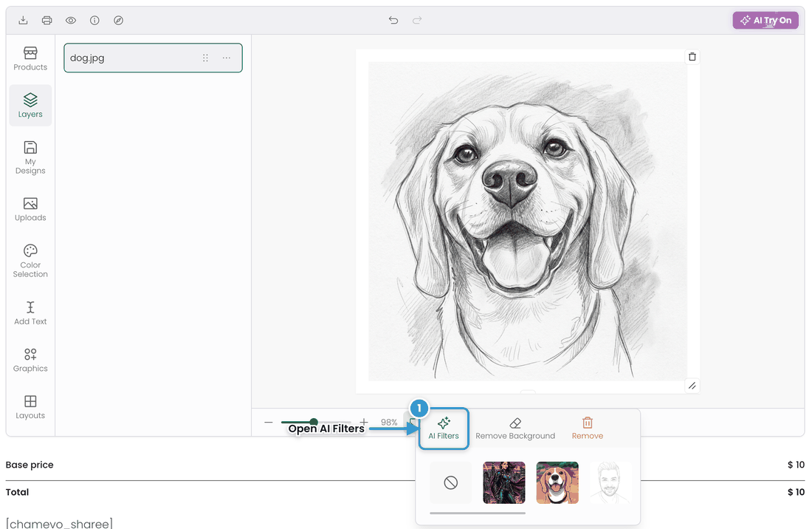
Task: Click Remove Background
Action: pyautogui.click(x=515, y=429)
